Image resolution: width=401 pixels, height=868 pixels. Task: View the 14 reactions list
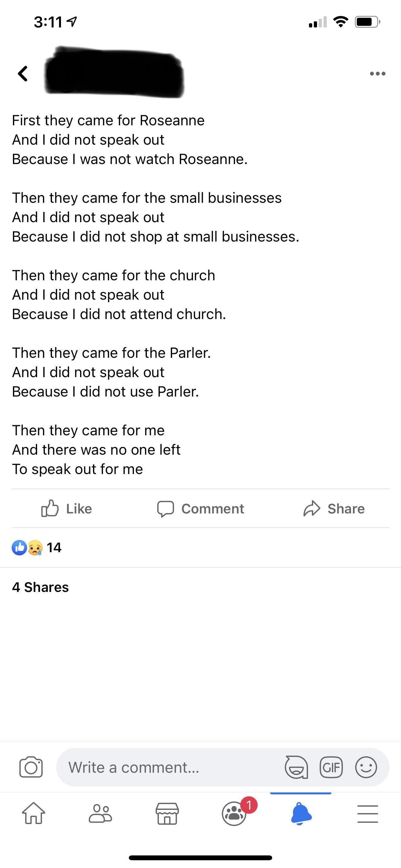(54, 548)
